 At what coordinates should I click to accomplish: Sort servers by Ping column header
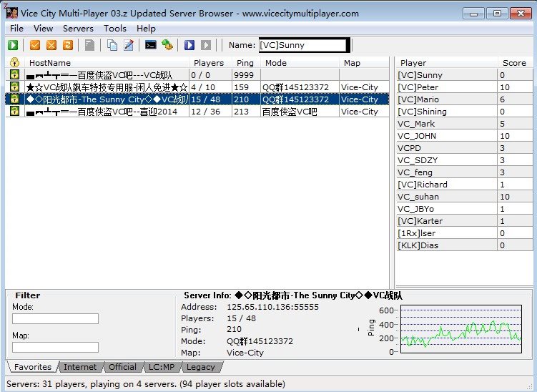246,63
